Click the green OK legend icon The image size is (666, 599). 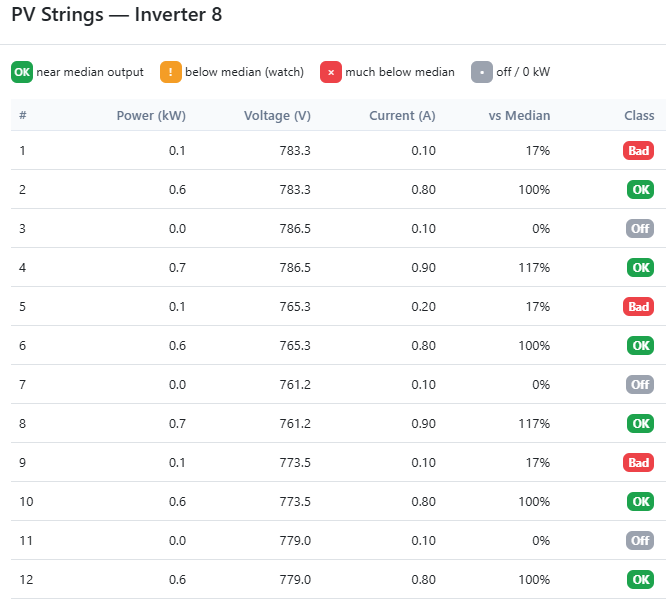pyautogui.click(x=22, y=72)
